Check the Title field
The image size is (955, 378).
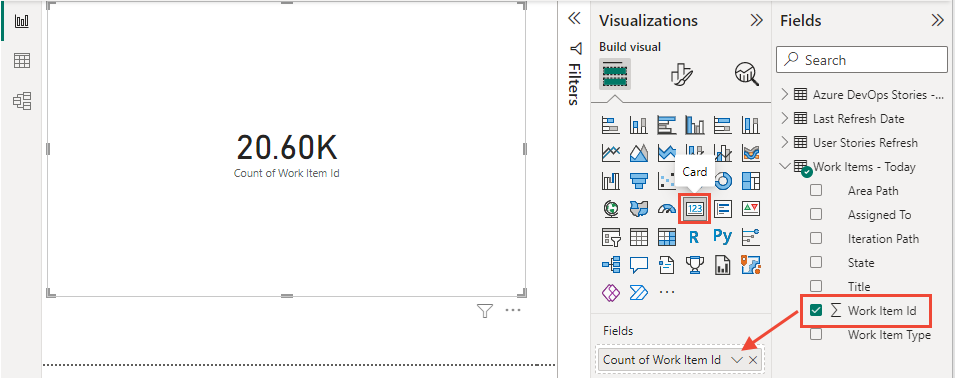(816, 286)
